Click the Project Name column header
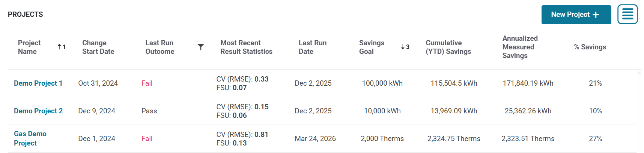 coord(29,47)
